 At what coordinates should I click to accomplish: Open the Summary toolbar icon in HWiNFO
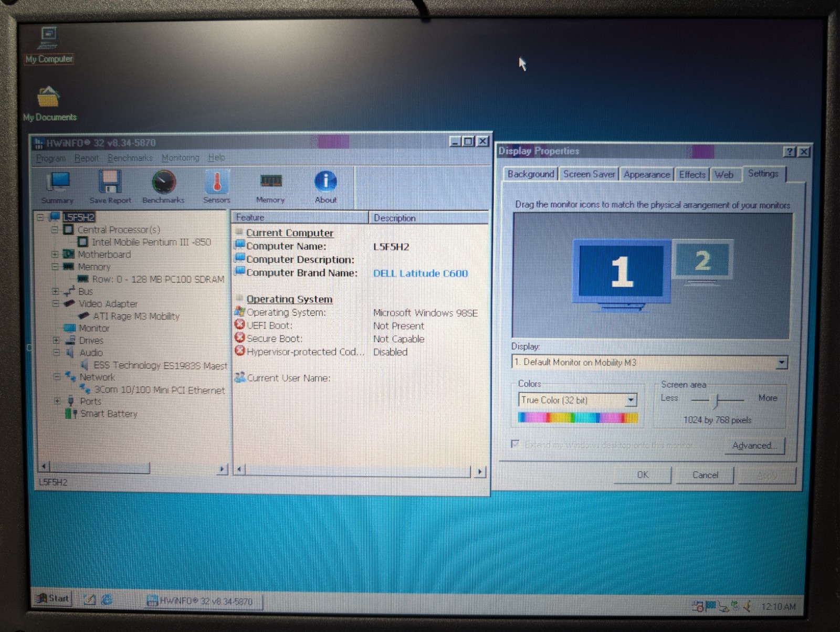coord(58,187)
